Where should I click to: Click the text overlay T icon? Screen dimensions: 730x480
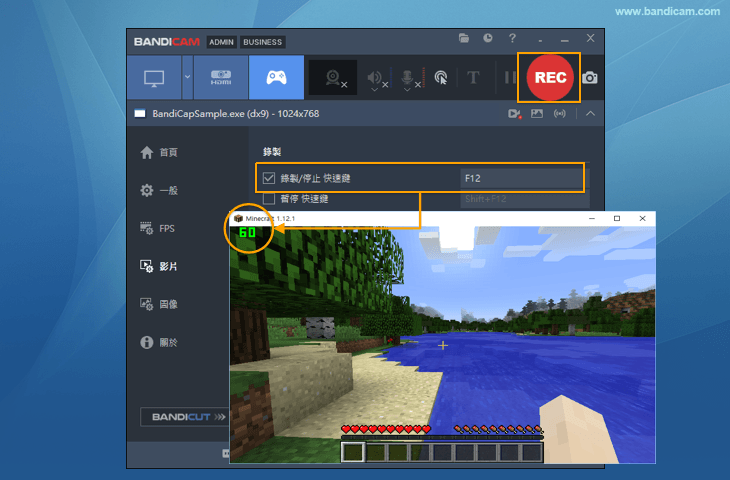pos(474,78)
